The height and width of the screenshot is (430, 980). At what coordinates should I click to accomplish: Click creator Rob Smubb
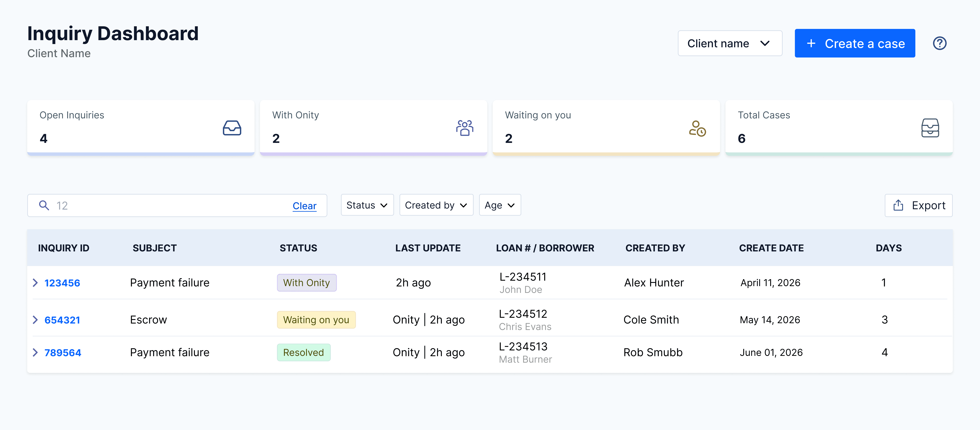coord(653,352)
